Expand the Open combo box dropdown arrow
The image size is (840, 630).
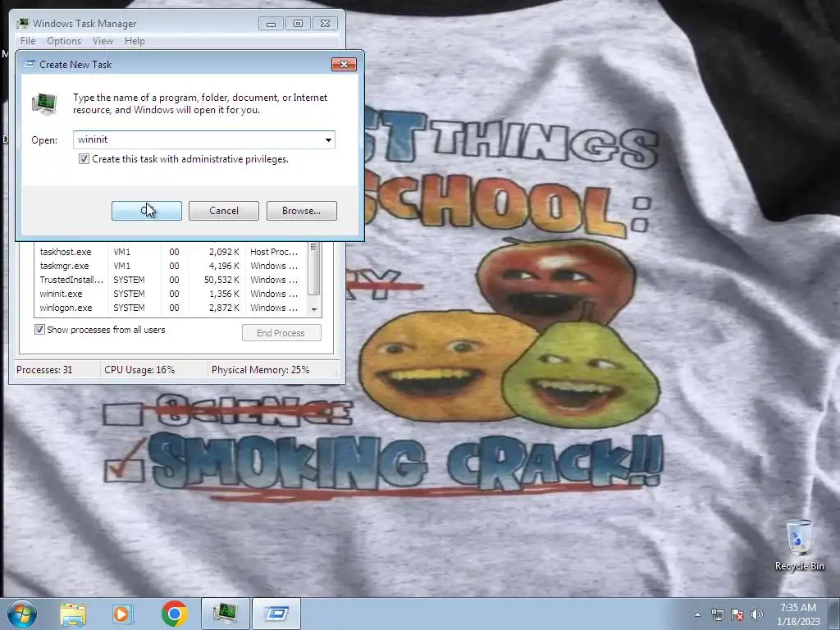coord(328,139)
